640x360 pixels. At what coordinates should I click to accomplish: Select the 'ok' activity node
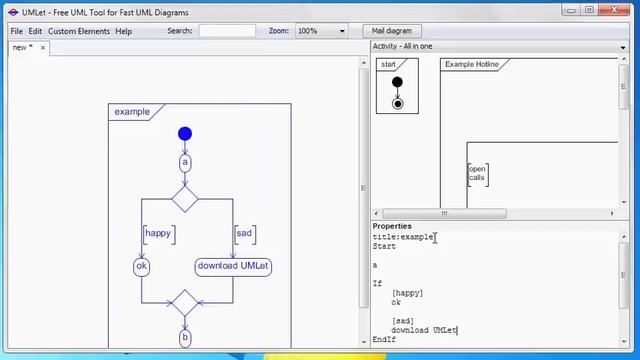coord(142,267)
